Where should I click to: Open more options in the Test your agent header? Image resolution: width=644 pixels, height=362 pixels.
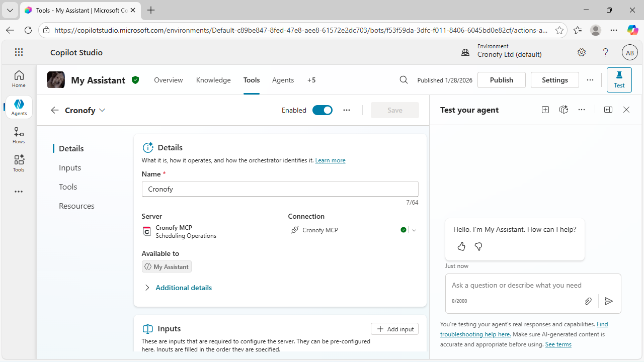point(582,110)
